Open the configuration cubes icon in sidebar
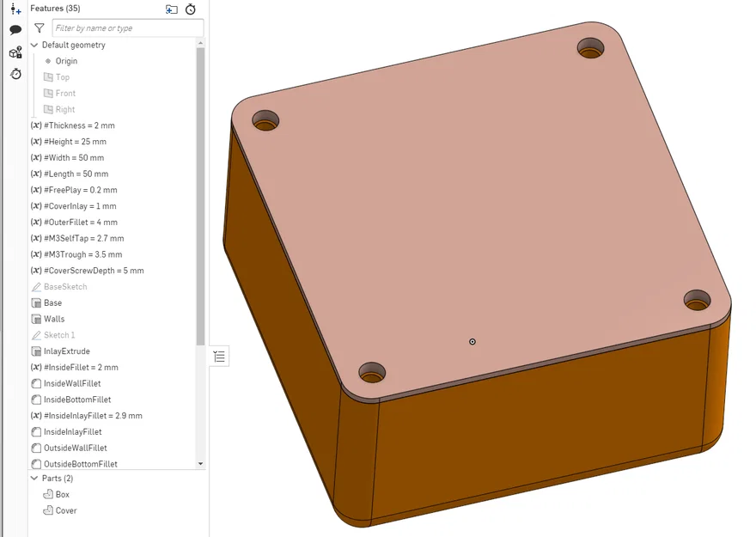Image resolution: width=756 pixels, height=537 pixels. point(15,52)
